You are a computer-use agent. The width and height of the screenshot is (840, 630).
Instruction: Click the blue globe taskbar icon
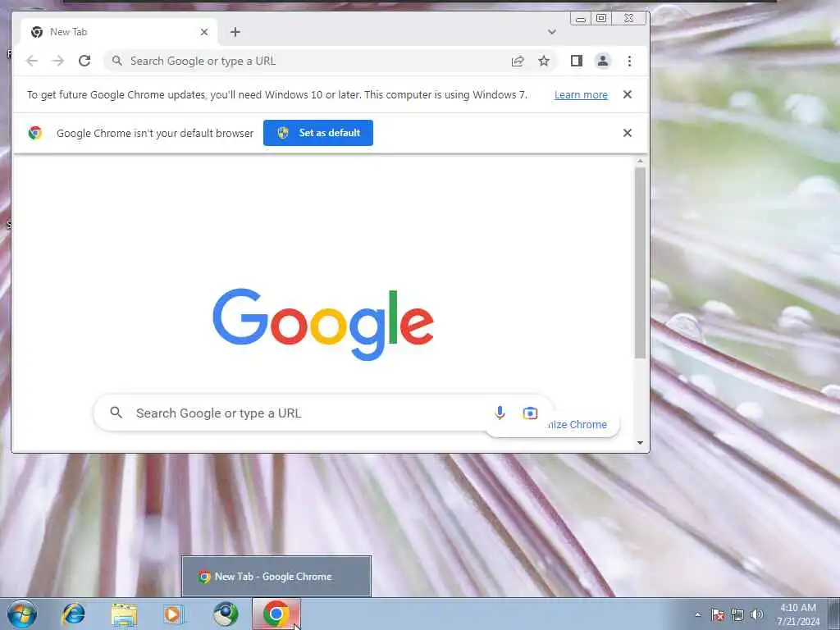click(x=226, y=614)
